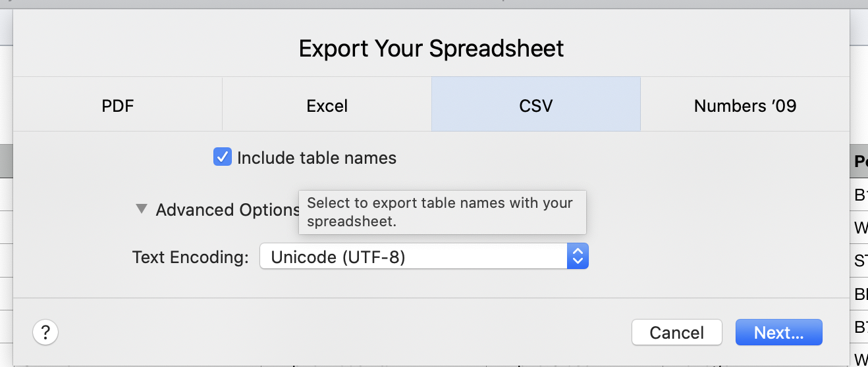
Task: Switch to the Excel export tab
Action: (x=327, y=105)
